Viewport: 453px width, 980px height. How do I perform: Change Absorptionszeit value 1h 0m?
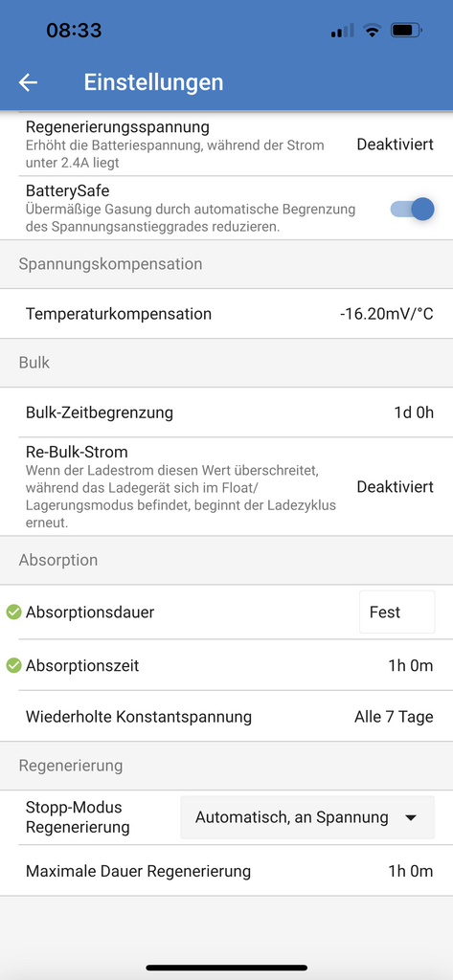411,666
